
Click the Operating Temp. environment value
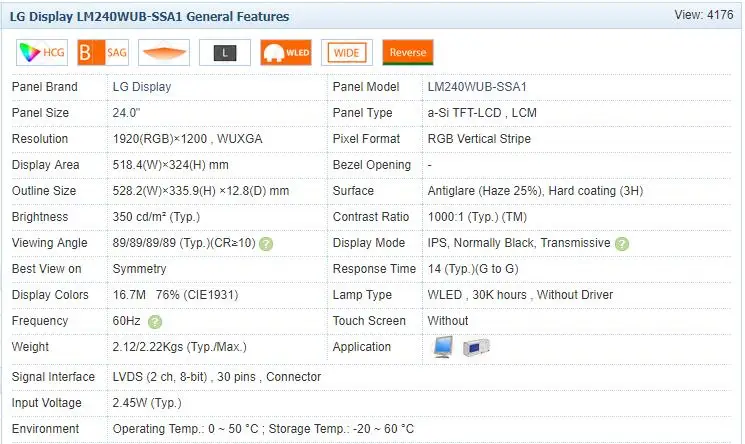click(263, 429)
